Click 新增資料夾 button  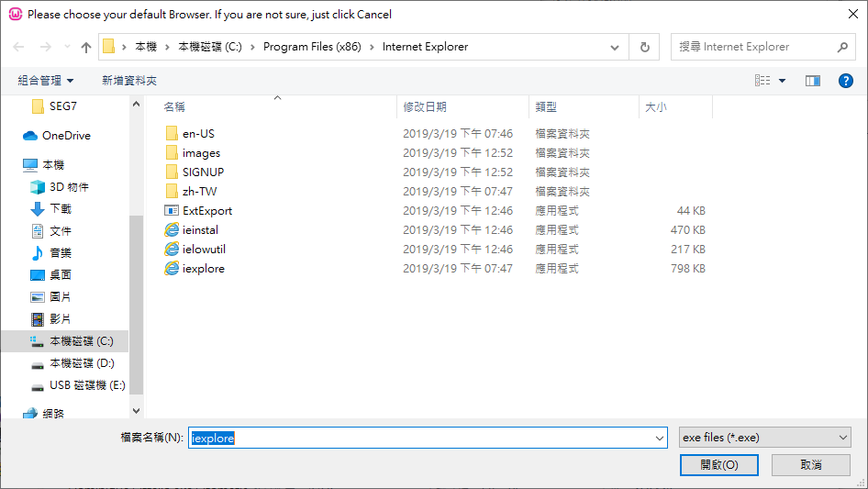(129, 81)
